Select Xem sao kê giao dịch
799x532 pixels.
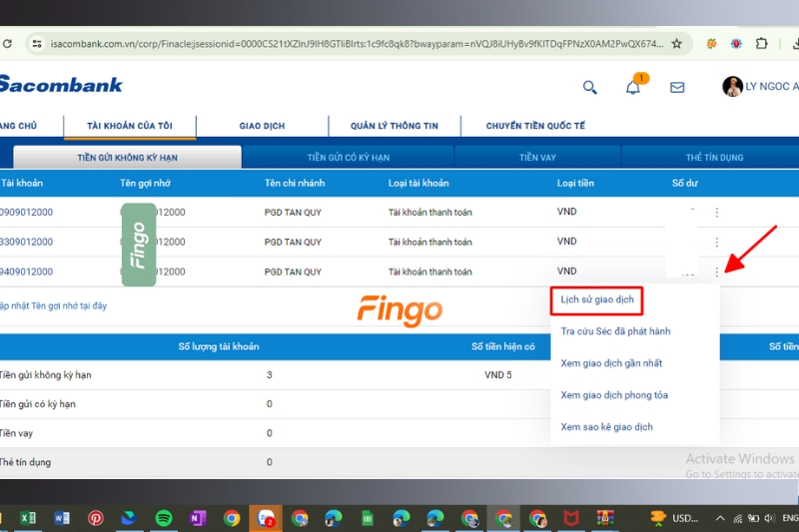pos(606,427)
